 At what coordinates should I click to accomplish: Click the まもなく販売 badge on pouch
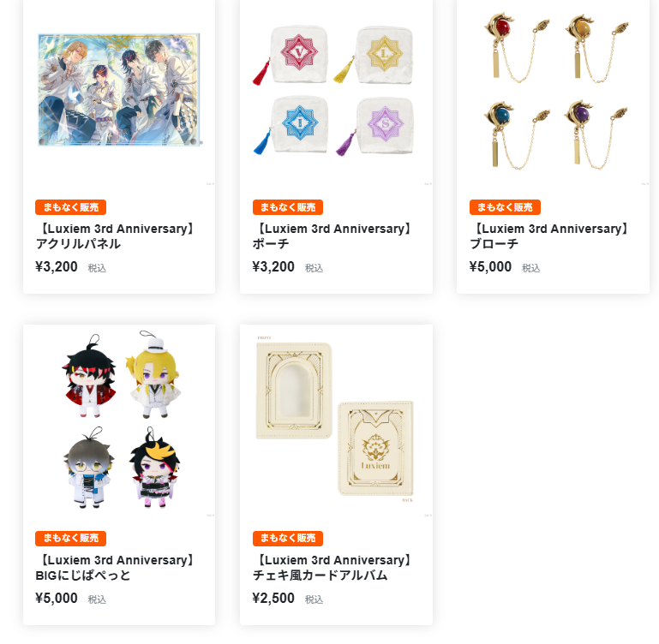coord(288,207)
